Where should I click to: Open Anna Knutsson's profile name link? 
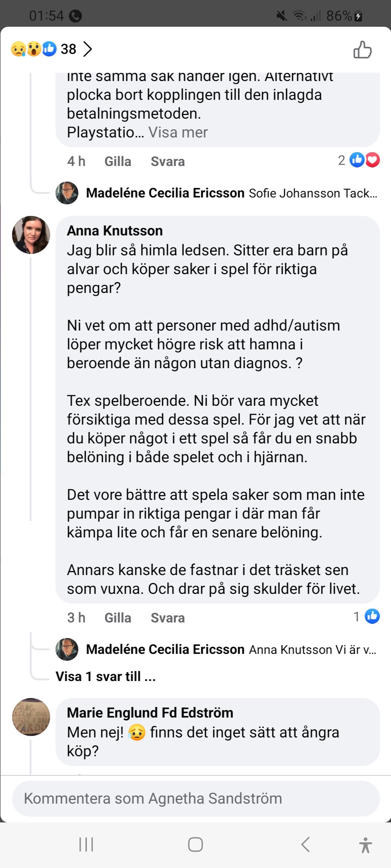point(115,231)
